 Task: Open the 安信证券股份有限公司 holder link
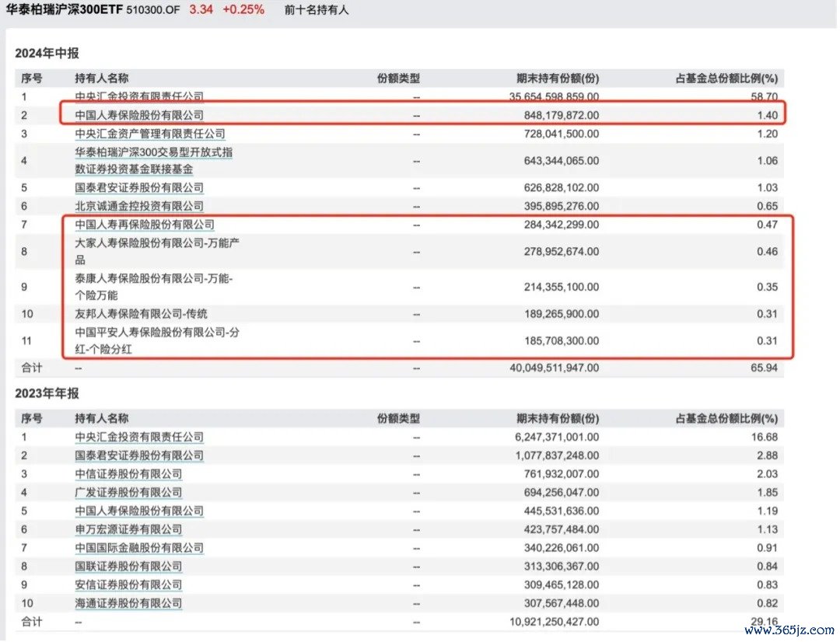(128, 584)
